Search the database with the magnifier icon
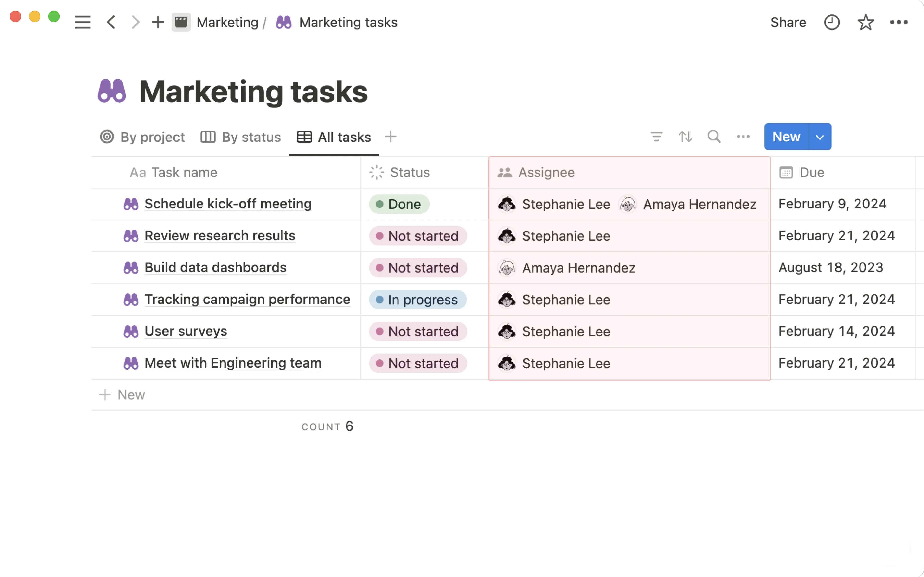The width and height of the screenshot is (924, 577). pyautogui.click(x=714, y=137)
